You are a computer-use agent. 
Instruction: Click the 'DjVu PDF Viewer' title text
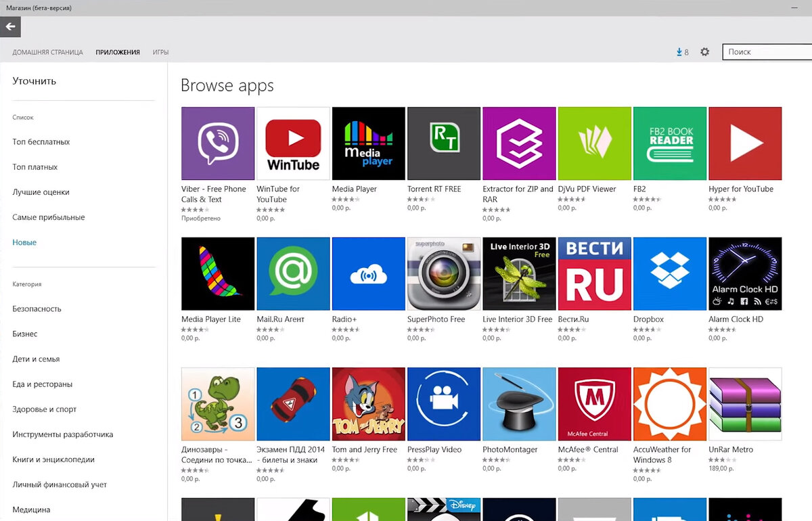coord(587,189)
